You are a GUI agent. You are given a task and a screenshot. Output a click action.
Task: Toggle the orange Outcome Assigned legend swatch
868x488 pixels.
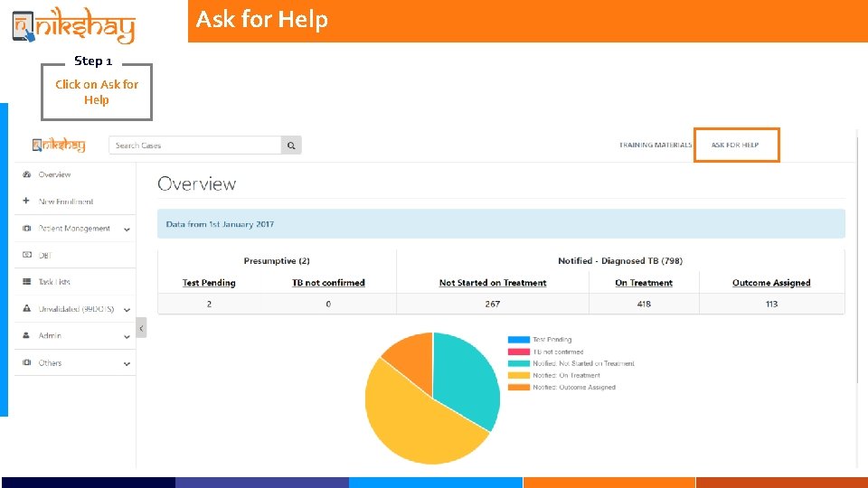[x=519, y=388]
